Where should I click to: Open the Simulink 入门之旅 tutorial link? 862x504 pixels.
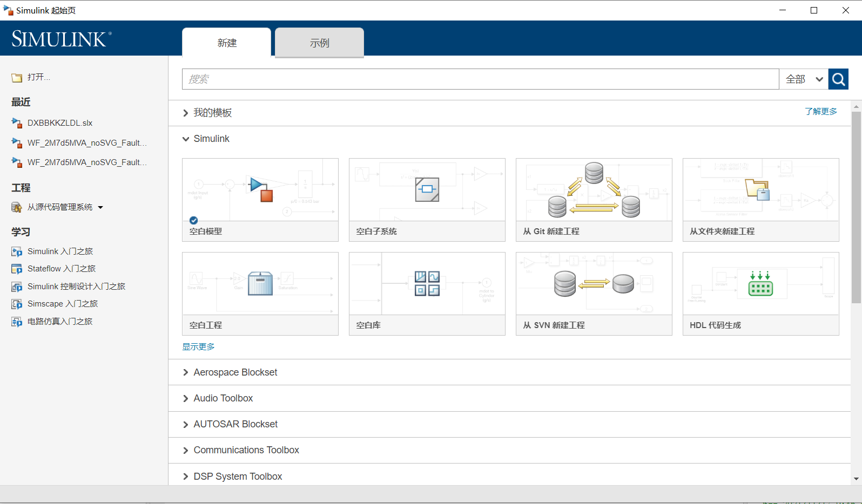pyautogui.click(x=60, y=251)
